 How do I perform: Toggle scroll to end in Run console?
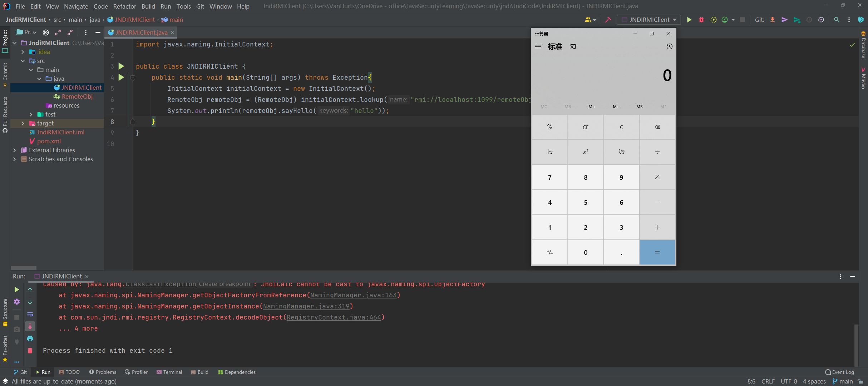pyautogui.click(x=30, y=326)
